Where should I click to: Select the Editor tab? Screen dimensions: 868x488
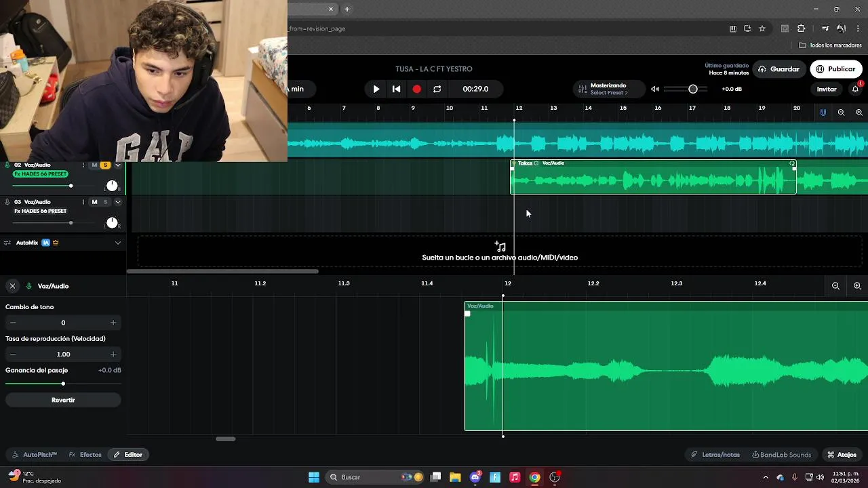click(128, 455)
